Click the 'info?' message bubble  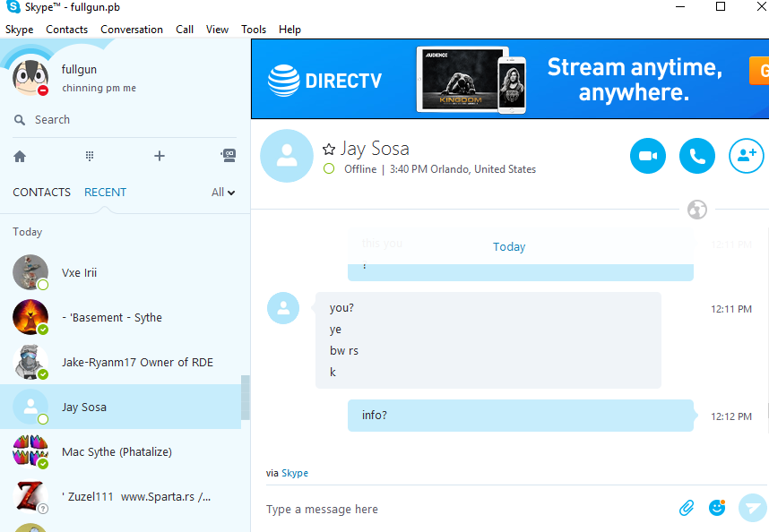click(521, 416)
